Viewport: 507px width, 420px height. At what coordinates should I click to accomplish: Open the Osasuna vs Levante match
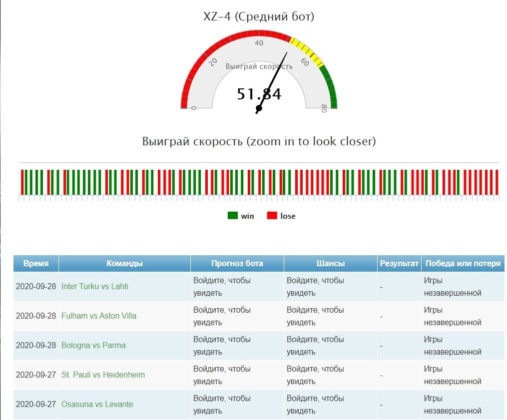(97, 404)
